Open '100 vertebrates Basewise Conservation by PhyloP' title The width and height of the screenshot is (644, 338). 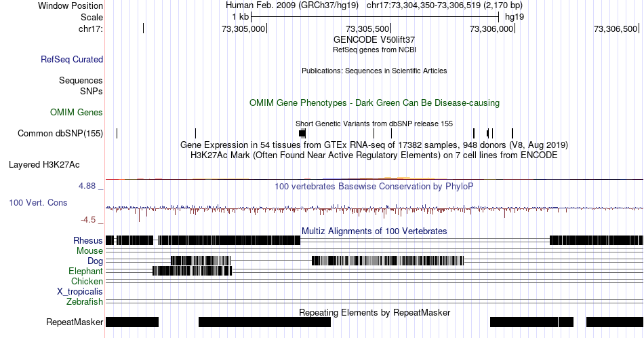point(374,186)
